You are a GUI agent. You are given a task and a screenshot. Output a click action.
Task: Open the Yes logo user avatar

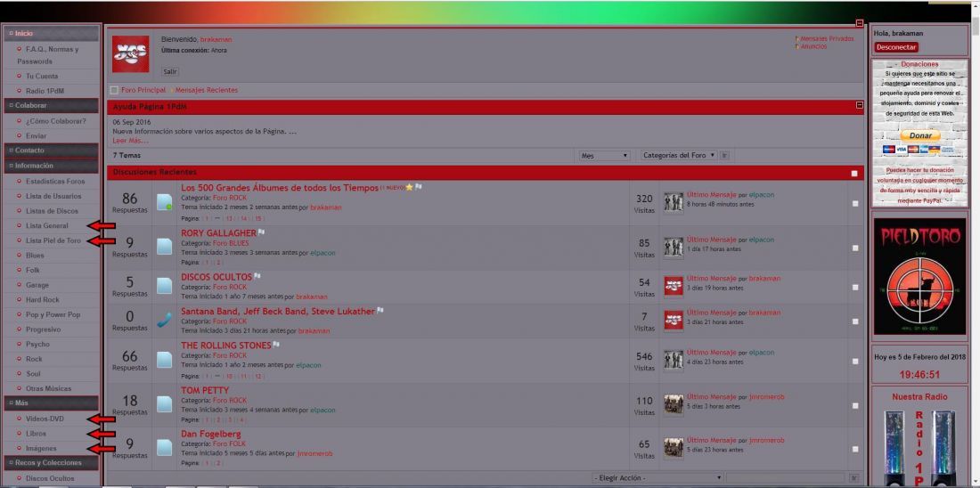click(x=131, y=53)
